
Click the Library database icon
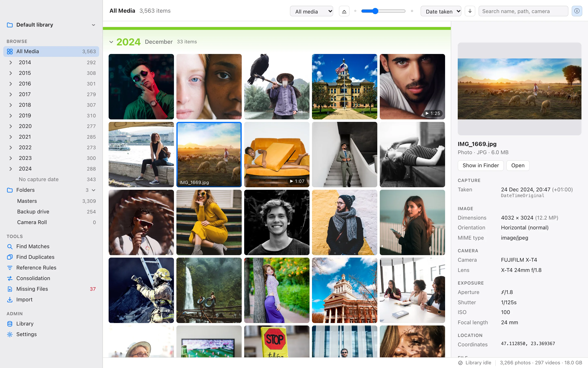point(10,324)
